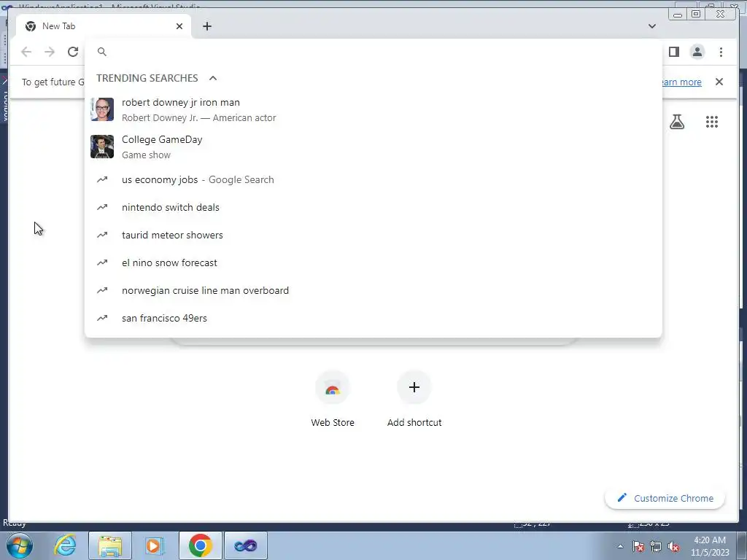Select the New Tab tab
The image size is (747, 560).
pyautogui.click(x=104, y=26)
